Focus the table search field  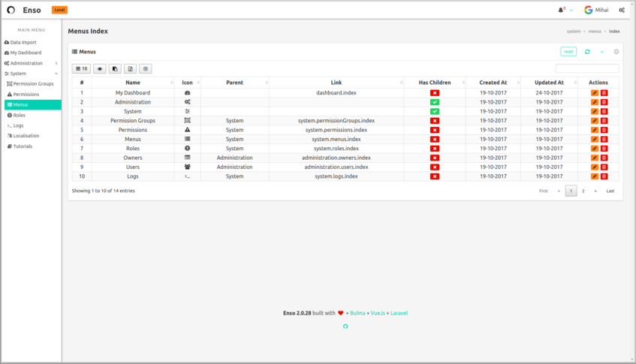coord(587,68)
